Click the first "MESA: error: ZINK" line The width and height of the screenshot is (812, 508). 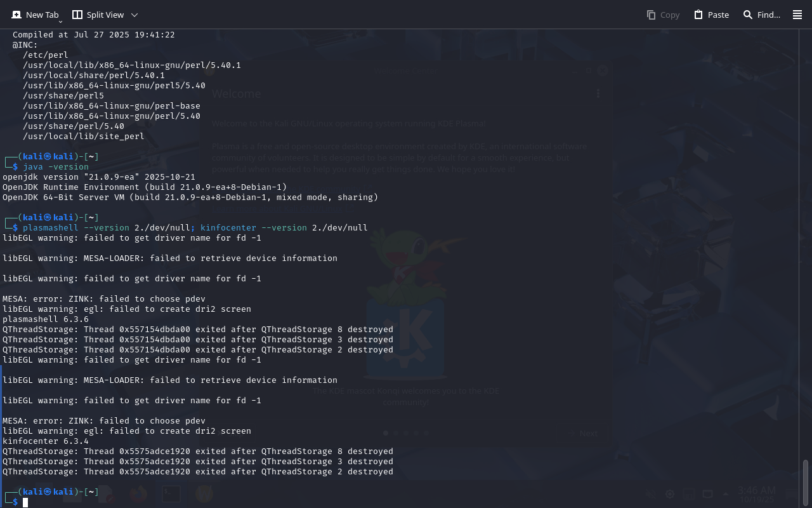[104, 299]
